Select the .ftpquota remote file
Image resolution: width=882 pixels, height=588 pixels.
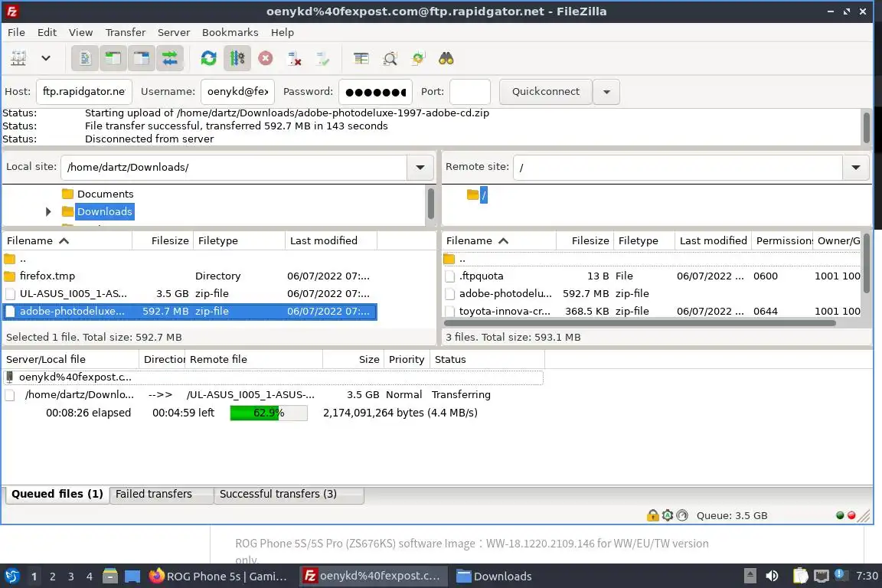652,276
